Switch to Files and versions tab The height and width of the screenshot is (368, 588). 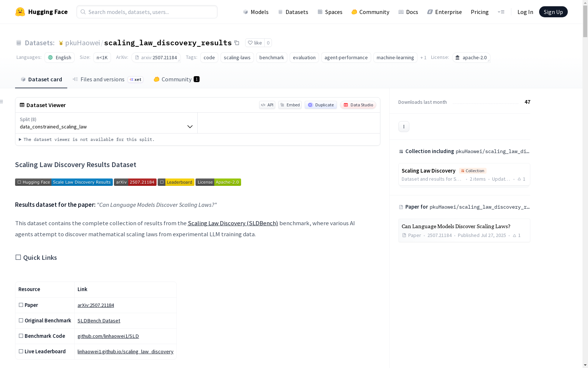pos(108,79)
